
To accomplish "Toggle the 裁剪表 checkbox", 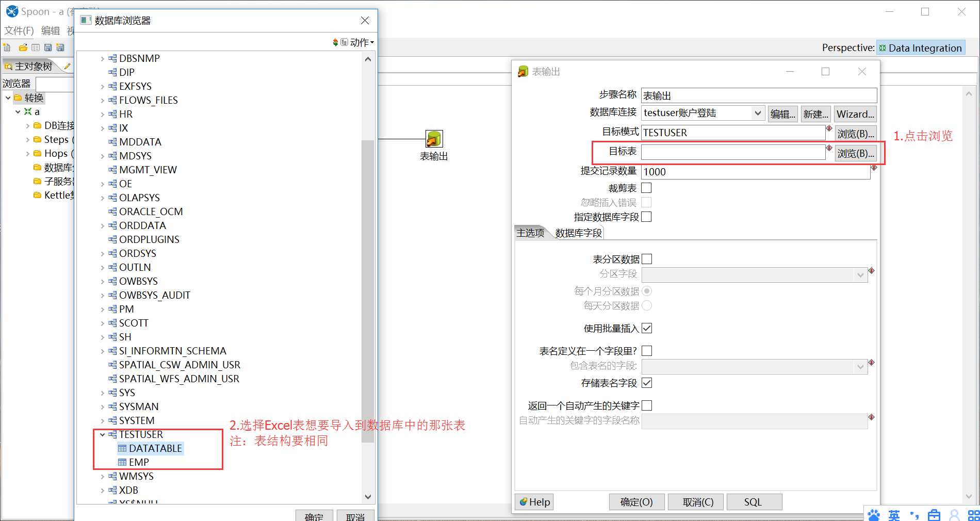I will coord(646,188).
